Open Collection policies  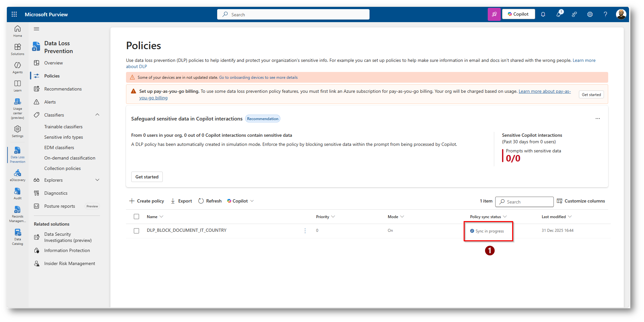click(x=63, y=168)
